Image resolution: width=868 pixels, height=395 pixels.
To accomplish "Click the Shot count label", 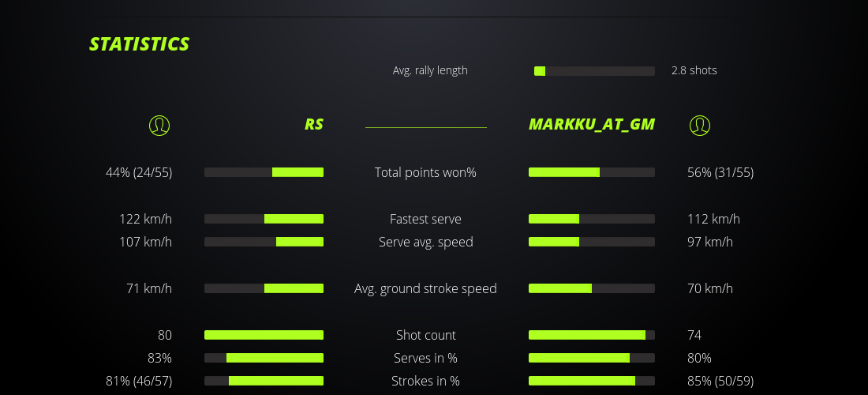I will click(425, 335).
